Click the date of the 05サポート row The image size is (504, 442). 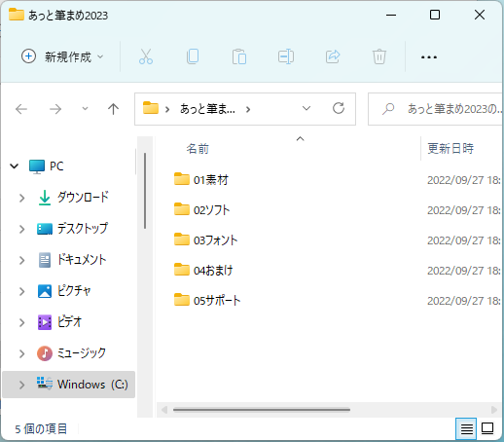tap(464, 301)
